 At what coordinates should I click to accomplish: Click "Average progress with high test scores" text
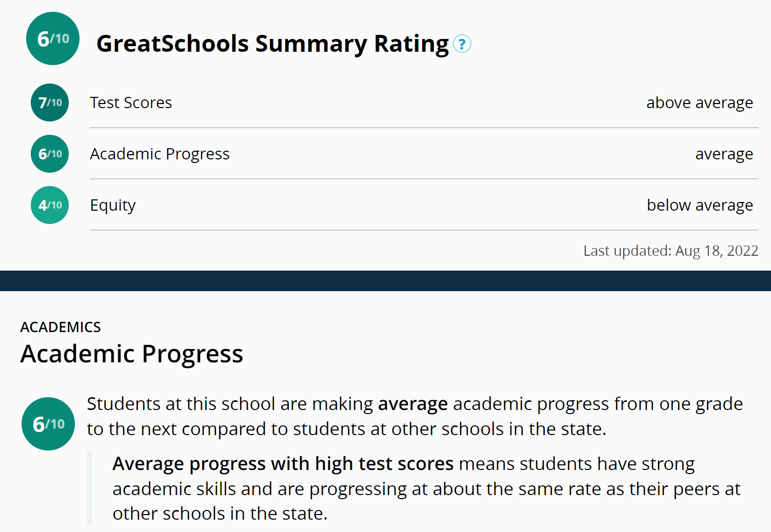pyautogui.click(x=283, y=464)
